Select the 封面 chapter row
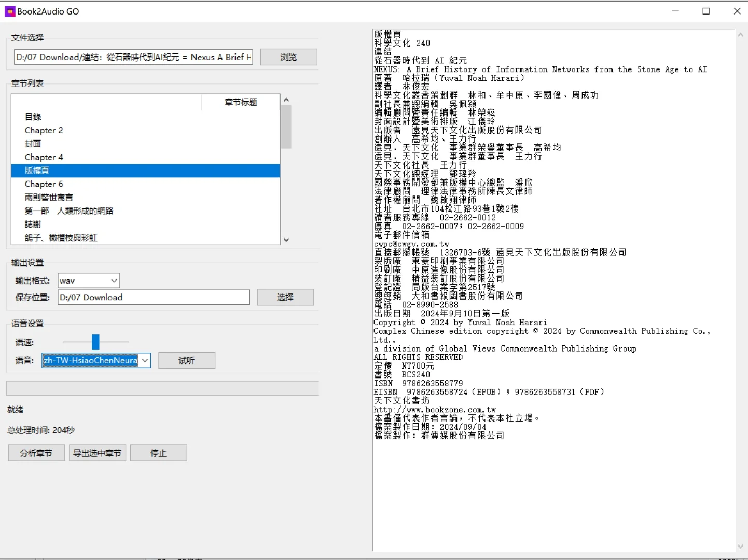The height and width of the screenshot is (560, 748). click(x=145, y=144)
